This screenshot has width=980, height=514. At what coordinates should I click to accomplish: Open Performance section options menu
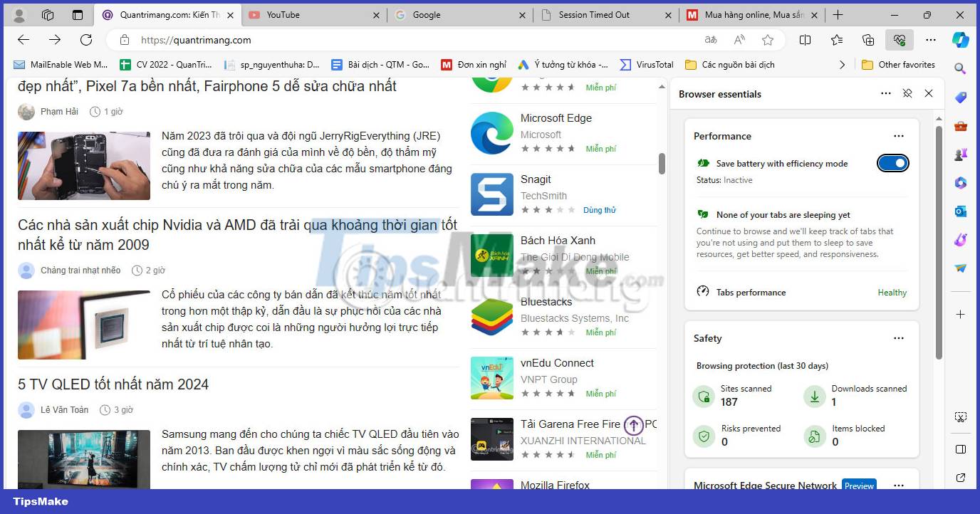pos(898,135)
